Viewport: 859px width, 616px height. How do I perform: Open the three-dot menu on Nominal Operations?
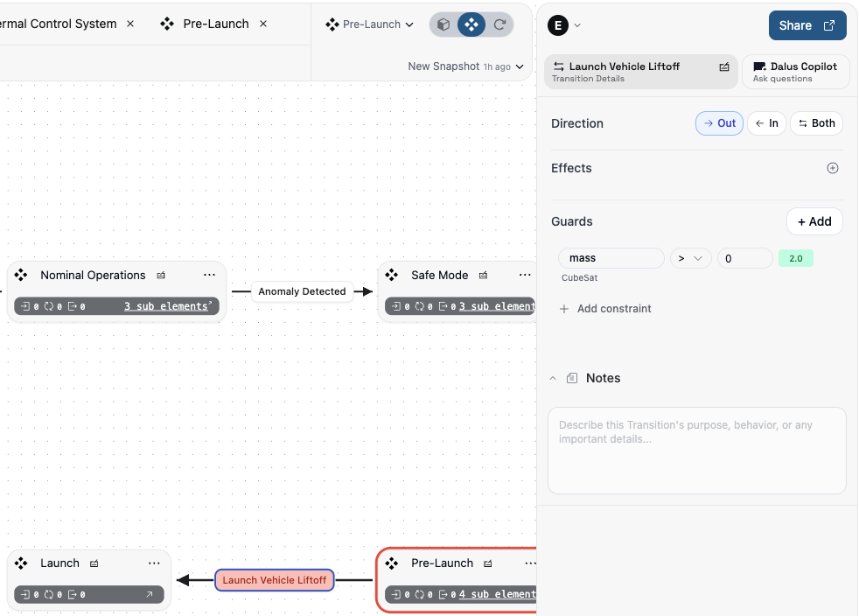click(x=209, y=275)
